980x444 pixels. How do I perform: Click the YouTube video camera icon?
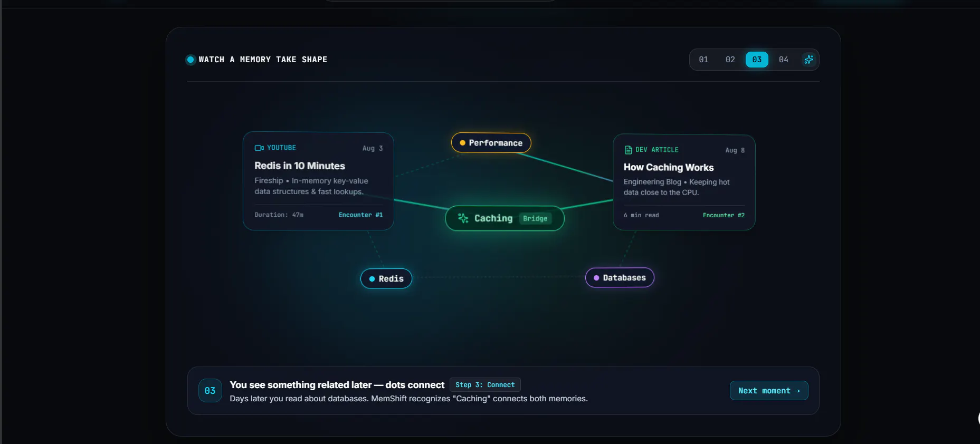click(x=259, y=148)
